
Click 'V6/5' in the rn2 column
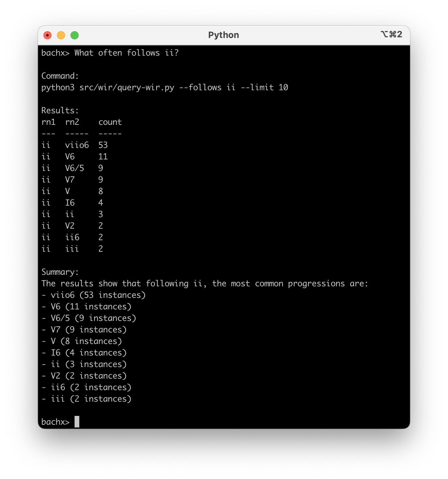tap(75, 168)
